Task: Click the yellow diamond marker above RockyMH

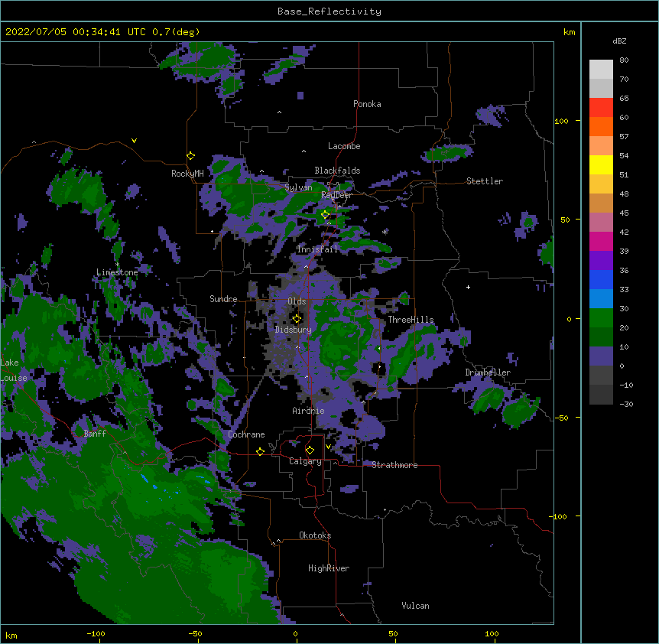Action: point(191,156)
